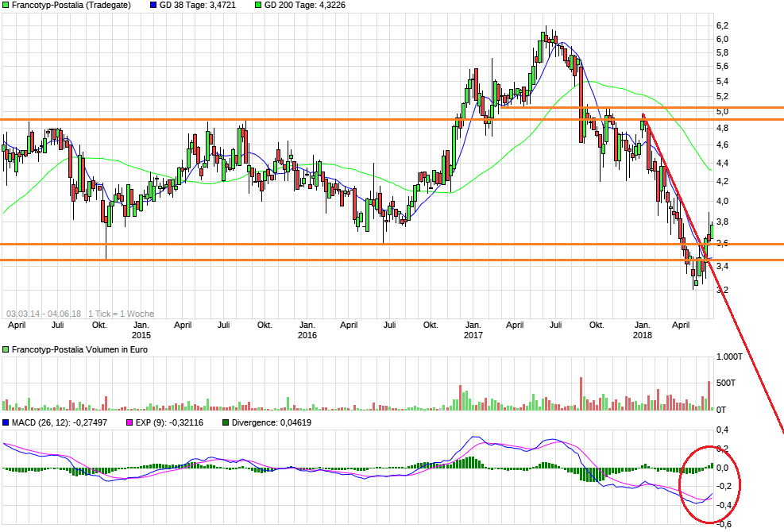Click the 1.000T volume axis label
This screenshot has height=532, width=784.
[729, 357]
